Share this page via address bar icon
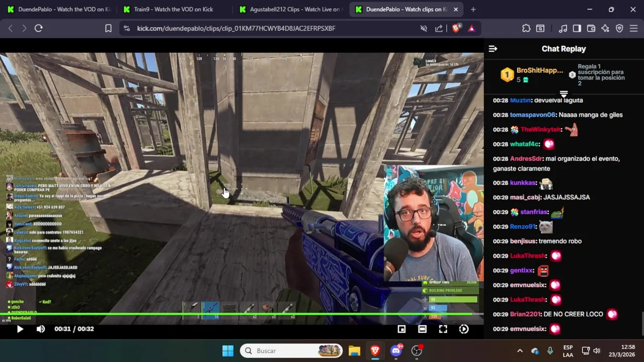Viewport: 644px width, 362px height. coord(439,28)
